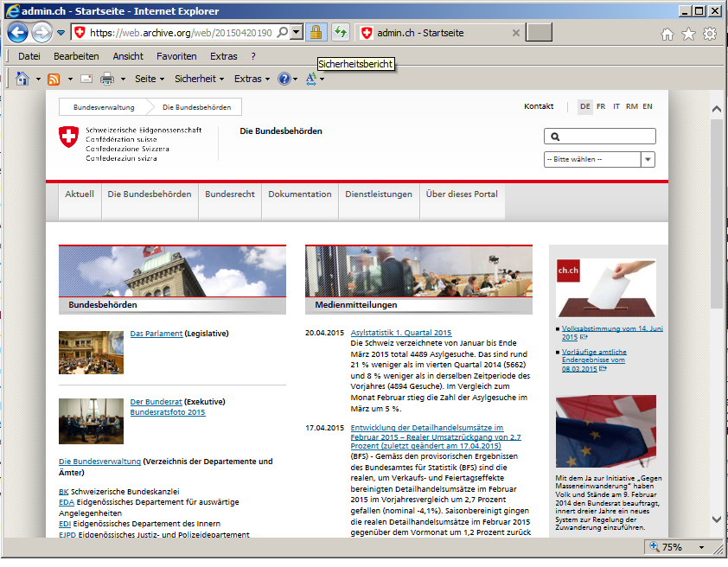
Task: Open the Asylstatistik 1. Quartal 2015 link
Action: point(400,333)
